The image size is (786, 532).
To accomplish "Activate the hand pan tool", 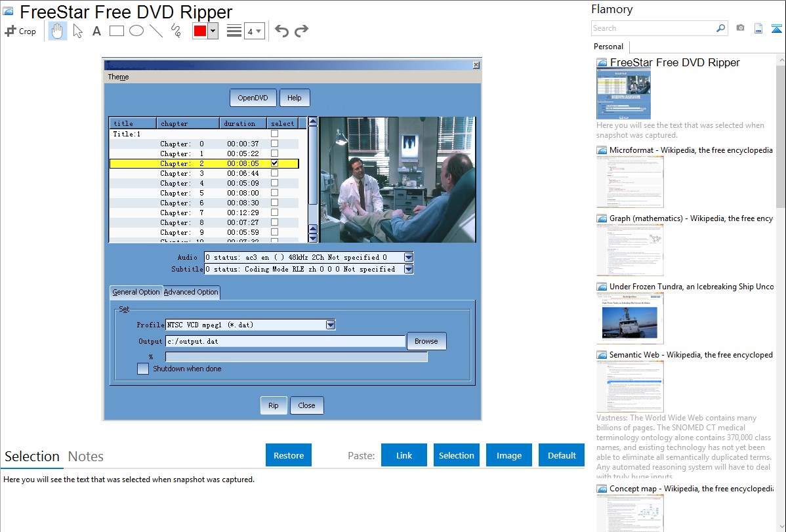I will pyautogui.click(x=57, y=31).
